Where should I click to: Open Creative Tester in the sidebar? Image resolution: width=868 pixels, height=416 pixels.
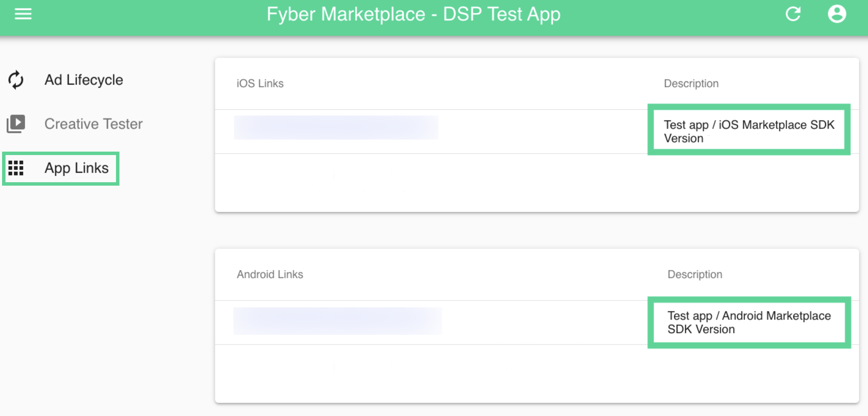pos(93,124)
